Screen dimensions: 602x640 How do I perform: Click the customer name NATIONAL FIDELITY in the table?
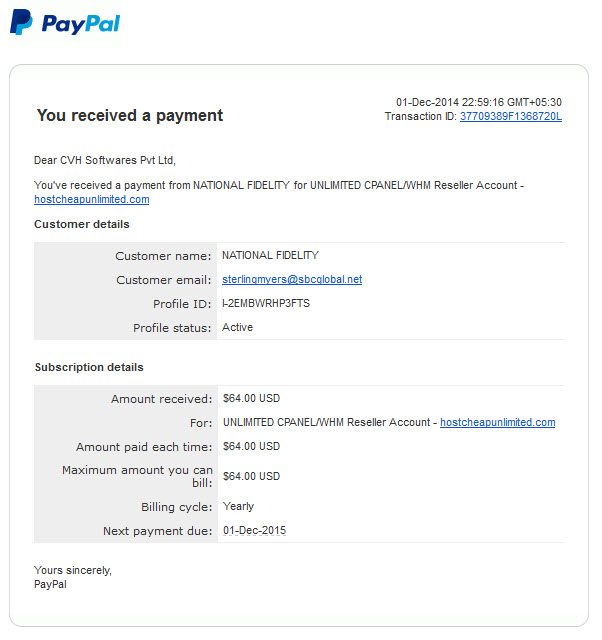click(270, 256)
